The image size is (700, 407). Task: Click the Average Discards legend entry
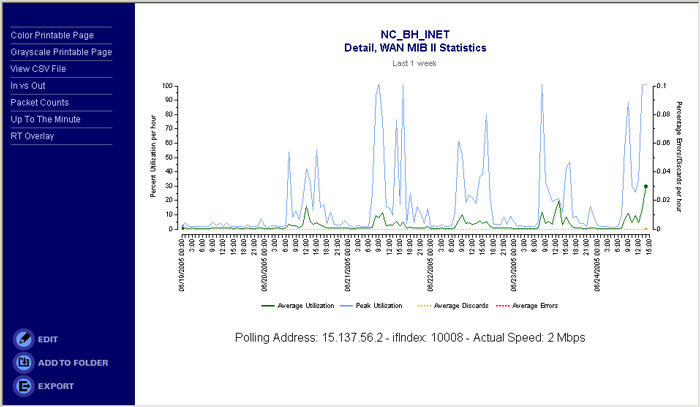pos(453,306)
